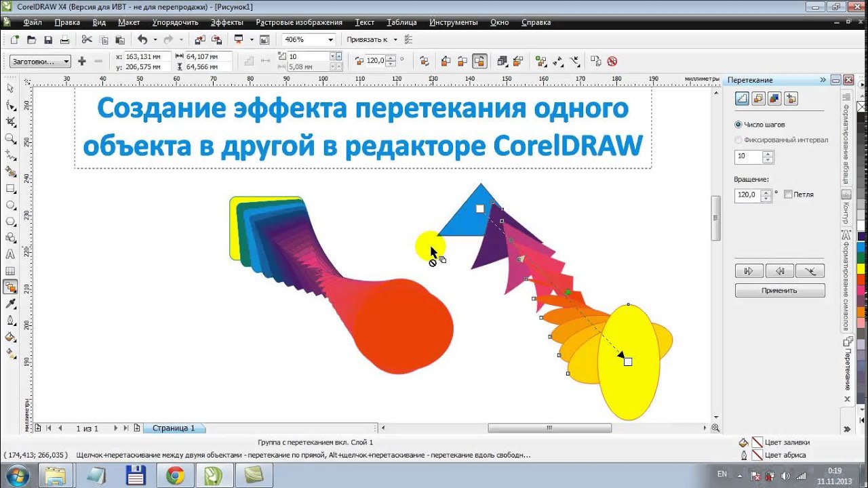Image resolution: width=868 pixels, height=488 pixels.
Task: Click the end object arrow button
Action: click(x=780, y=271)
